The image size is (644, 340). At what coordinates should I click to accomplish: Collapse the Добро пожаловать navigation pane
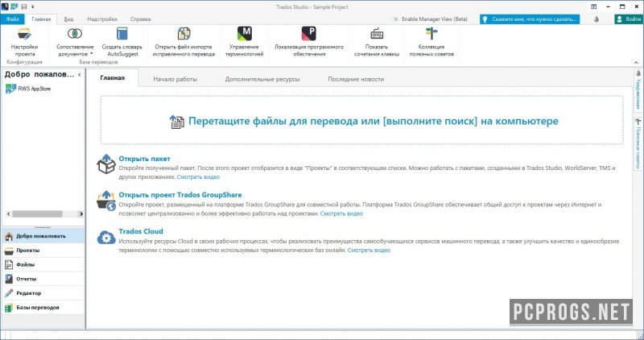point(79,75)
